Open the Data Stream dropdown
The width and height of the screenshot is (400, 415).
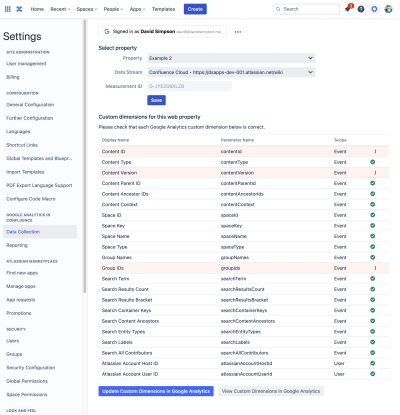coord(231,72)
